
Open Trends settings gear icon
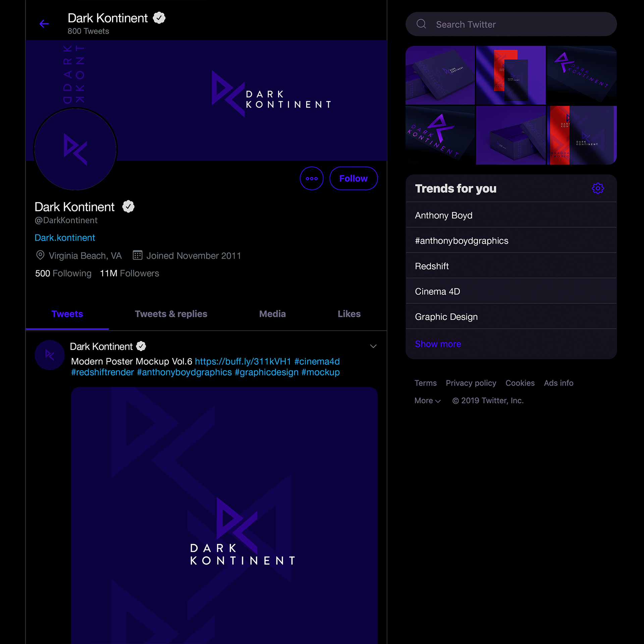coord(598,189)
